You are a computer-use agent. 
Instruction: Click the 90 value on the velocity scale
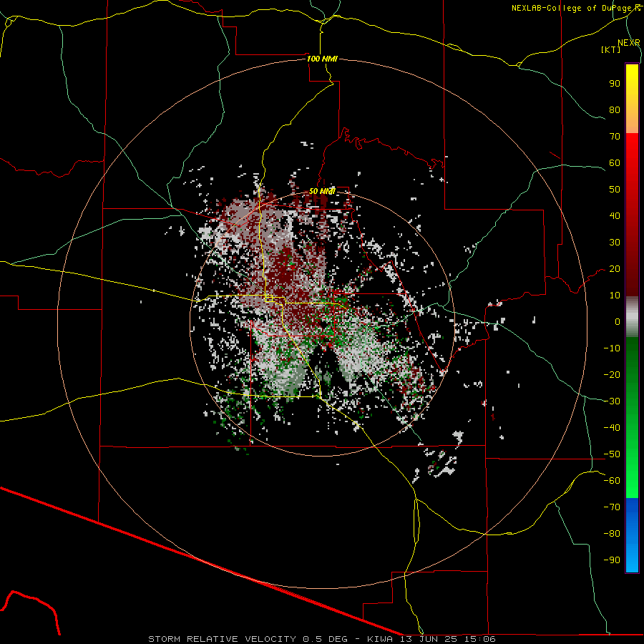click(x=615, y=84)
